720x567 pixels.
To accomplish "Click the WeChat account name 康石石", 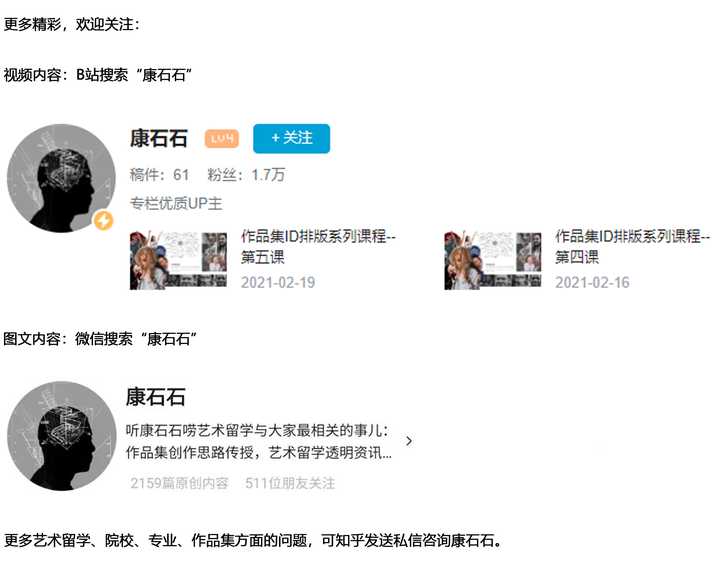I will click(156, 397).
